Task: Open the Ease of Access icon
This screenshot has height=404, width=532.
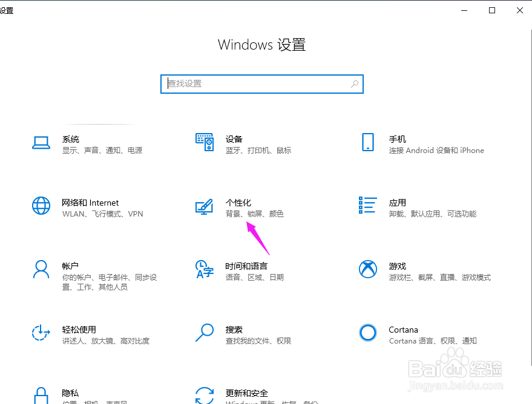Action: 41,333
